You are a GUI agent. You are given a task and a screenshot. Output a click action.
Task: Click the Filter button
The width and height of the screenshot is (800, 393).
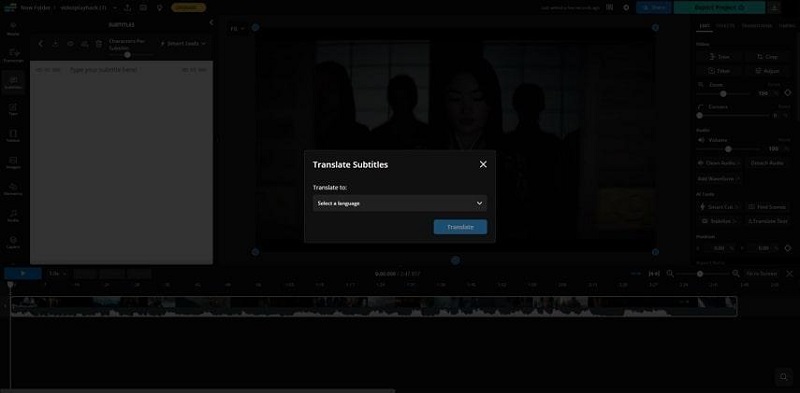[x=719, y=70]
